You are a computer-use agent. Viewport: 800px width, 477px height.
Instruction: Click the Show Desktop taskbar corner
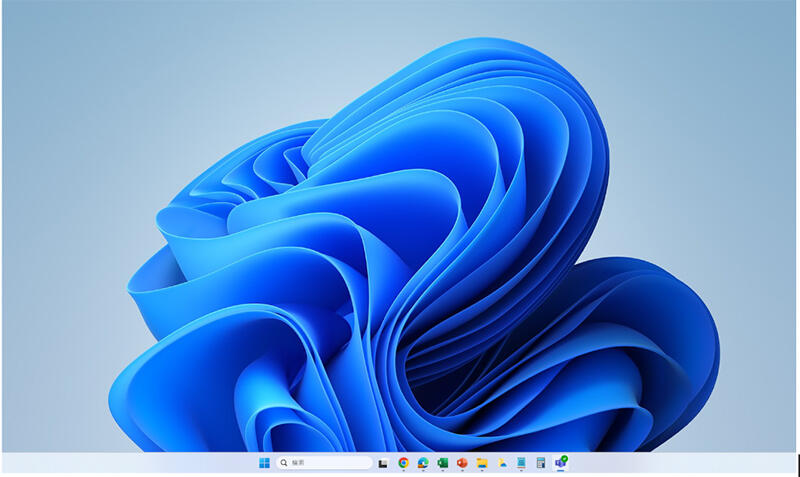pyautogui.click(x=796, y=463)
